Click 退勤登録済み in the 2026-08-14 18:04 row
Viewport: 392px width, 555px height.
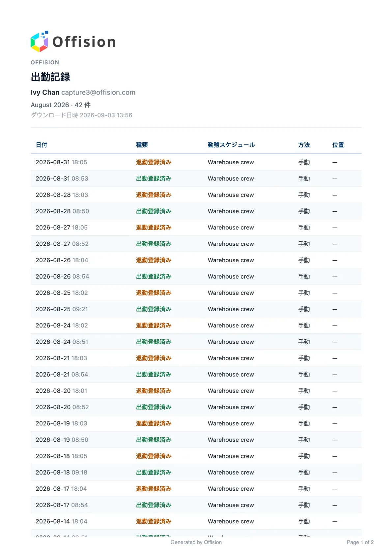click(154, 521)
